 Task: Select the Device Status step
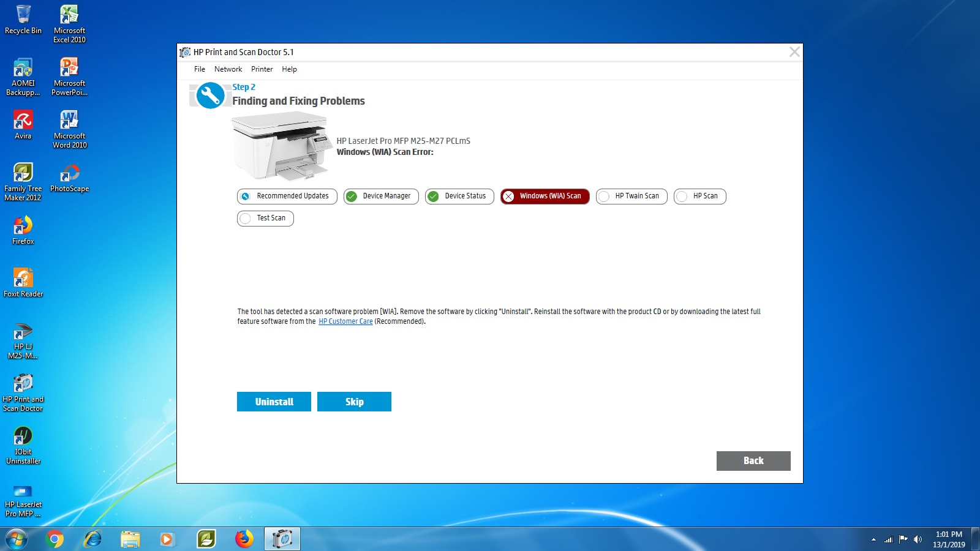coord(459,197)
